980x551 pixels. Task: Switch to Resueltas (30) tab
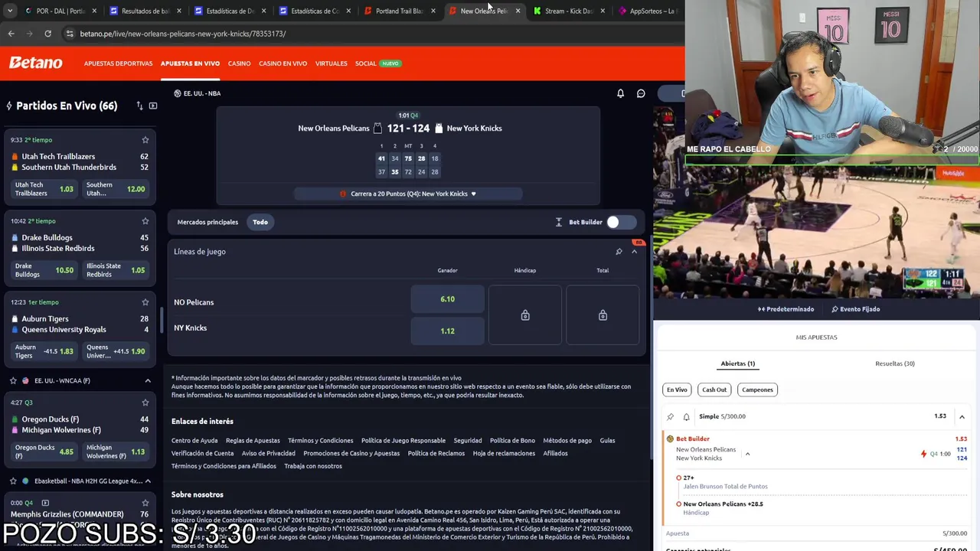(x=895, y=364)
